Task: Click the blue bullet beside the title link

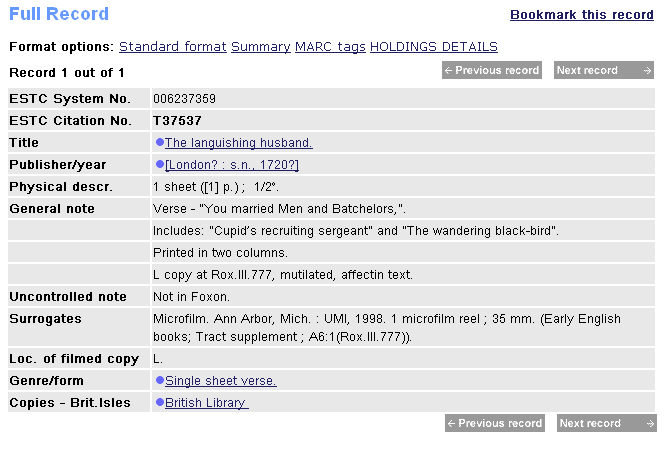Action: coord(160,142)
